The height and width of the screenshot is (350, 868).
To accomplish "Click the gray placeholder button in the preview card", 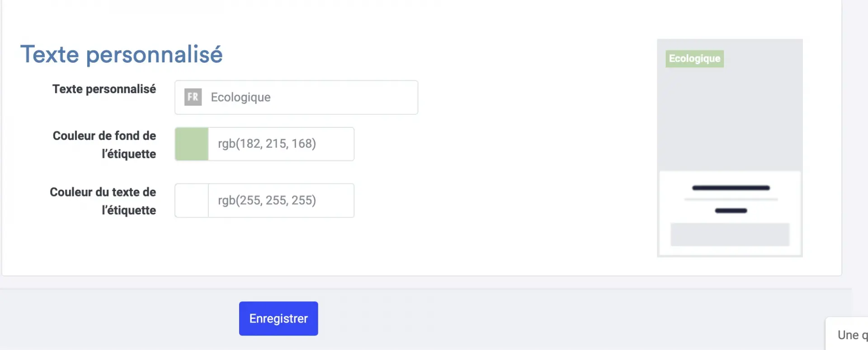I will (x=730, y=234).
